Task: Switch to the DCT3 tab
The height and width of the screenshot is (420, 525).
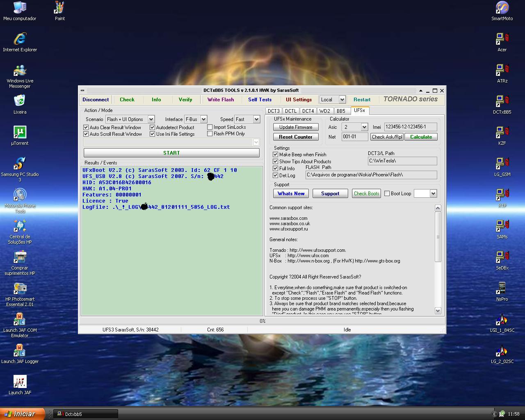Action: 274,111
